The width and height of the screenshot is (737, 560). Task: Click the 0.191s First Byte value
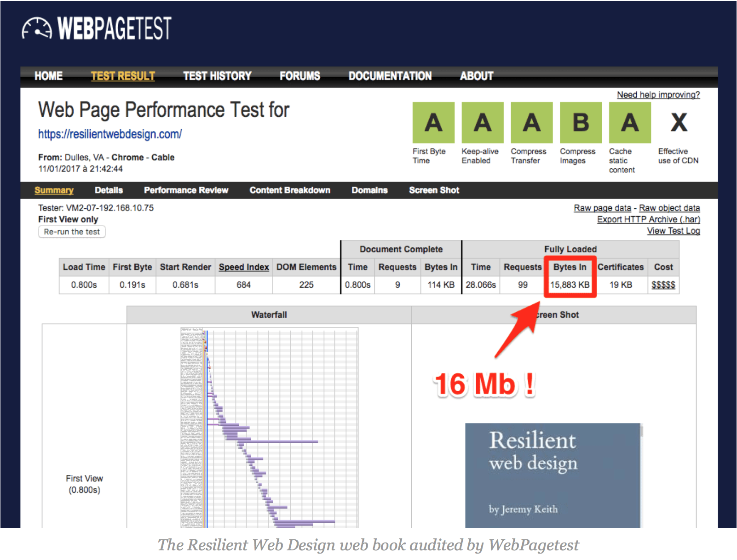pos(132,285)
